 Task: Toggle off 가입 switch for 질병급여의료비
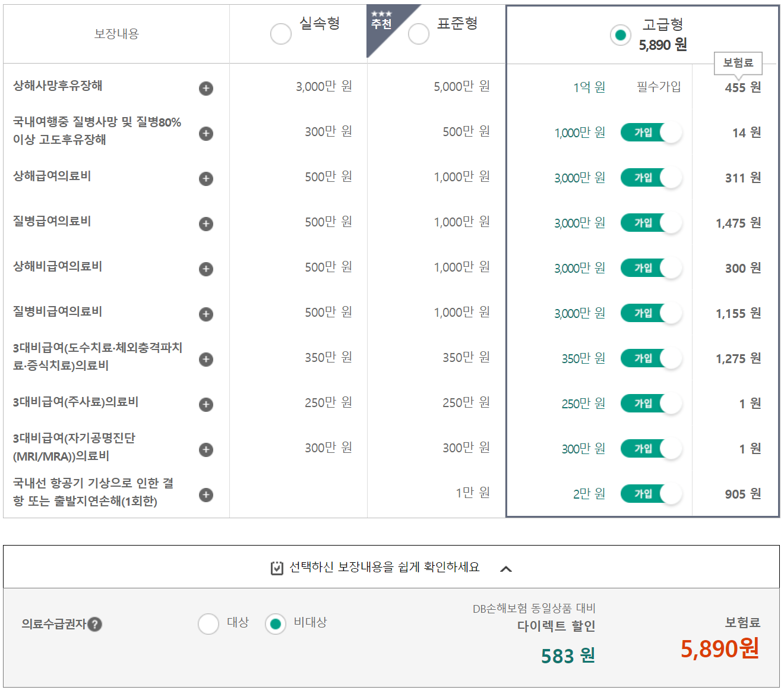click(x=651, y=223)
